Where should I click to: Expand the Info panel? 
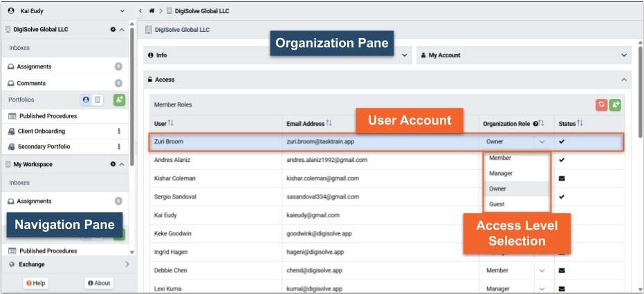coord(405,55)
